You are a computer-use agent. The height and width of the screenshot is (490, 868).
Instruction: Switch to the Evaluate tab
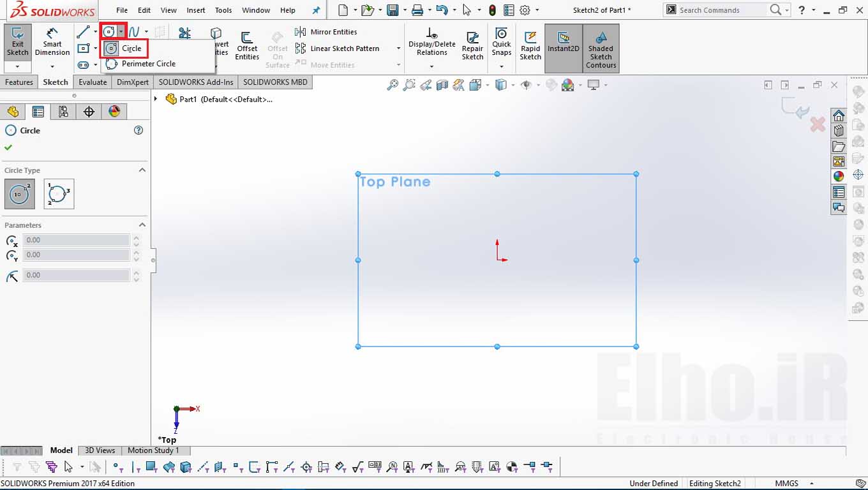click(93, 82)
